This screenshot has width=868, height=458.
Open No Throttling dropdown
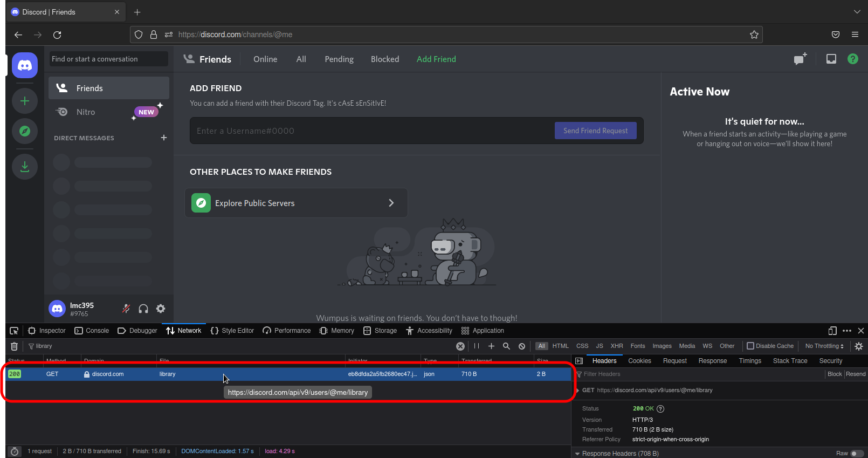(824, 346)
